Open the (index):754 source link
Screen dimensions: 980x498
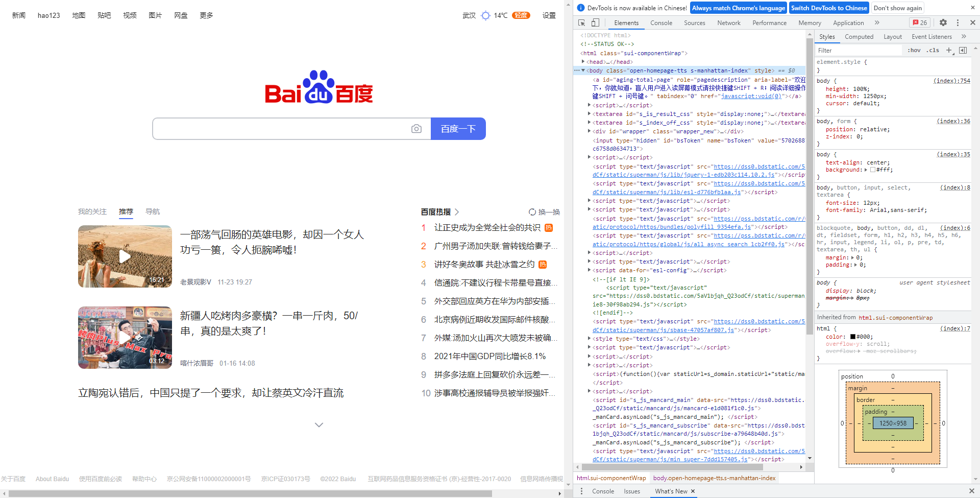pos(951,81)
